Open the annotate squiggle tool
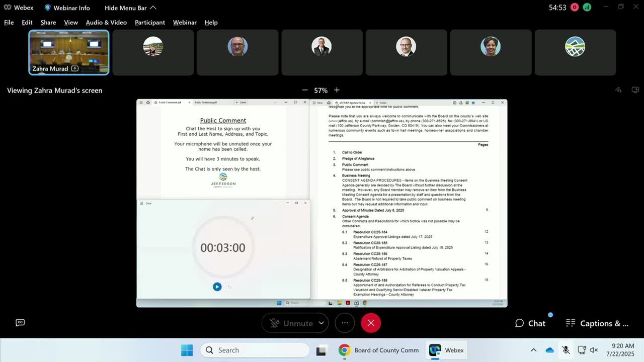This screenshot has width=644, height=362. point(618,90)
